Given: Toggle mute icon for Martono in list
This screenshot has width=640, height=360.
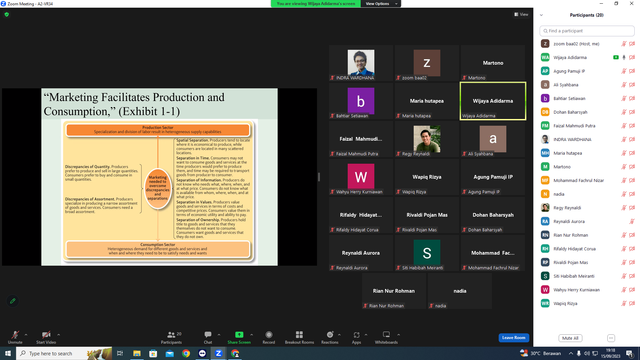Looking at the screenshot, I should (x=624, y=167).
